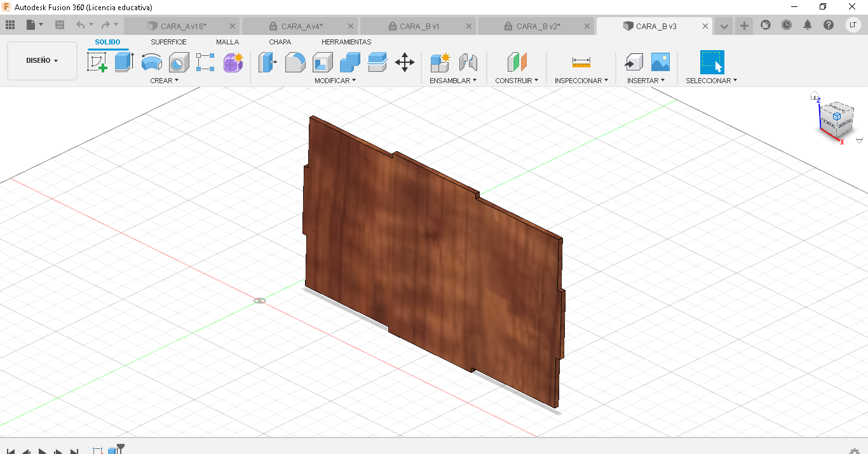Close the CARA_Av16* document tab

pos(233,26)
